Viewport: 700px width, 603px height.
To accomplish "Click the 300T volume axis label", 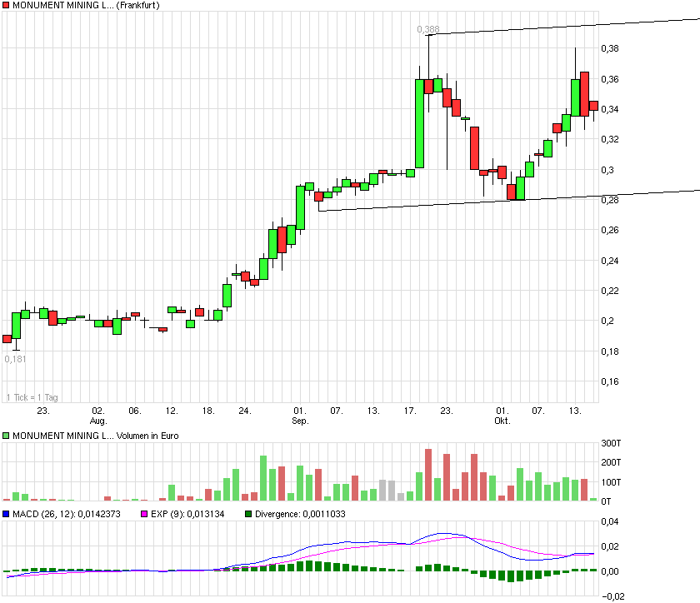I will point(611,443).
